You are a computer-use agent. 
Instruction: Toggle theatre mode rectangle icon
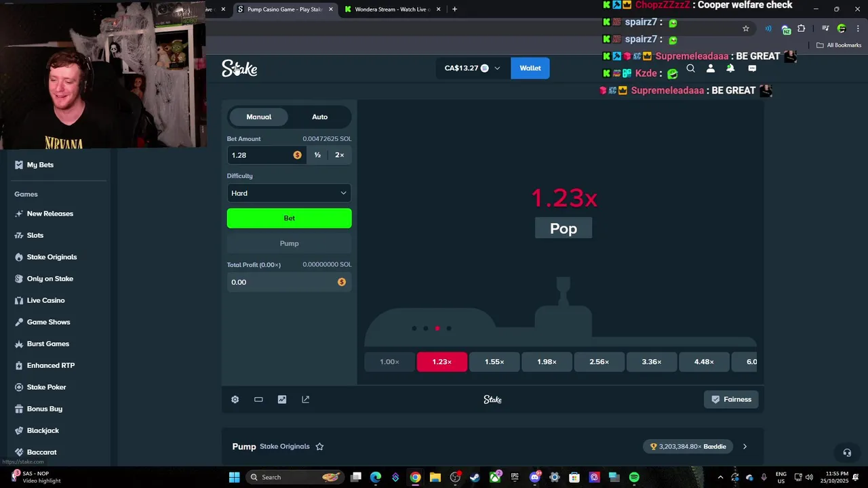[x=258, y=399]
